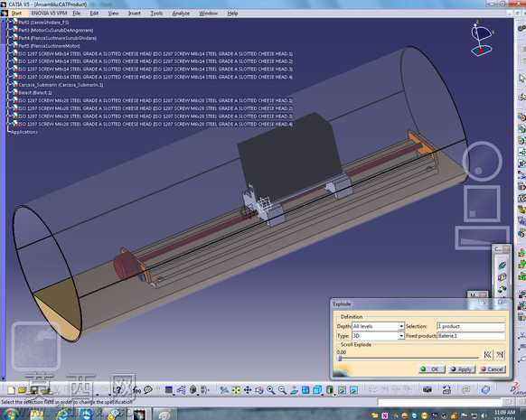Image resolution: width=526 pixels, height=420 pixels.
Task: Click the OneNote tray icon
Action: coord(385,415)
